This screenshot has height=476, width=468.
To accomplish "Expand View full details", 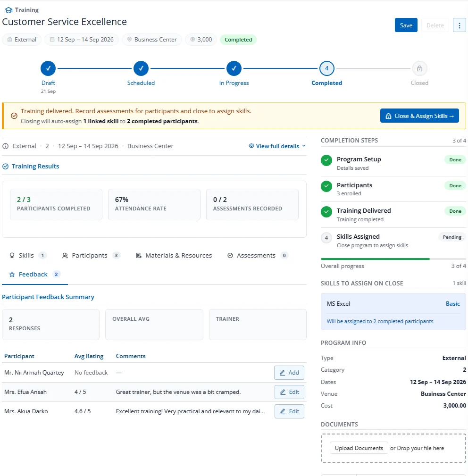I will [x=277, y=146].
